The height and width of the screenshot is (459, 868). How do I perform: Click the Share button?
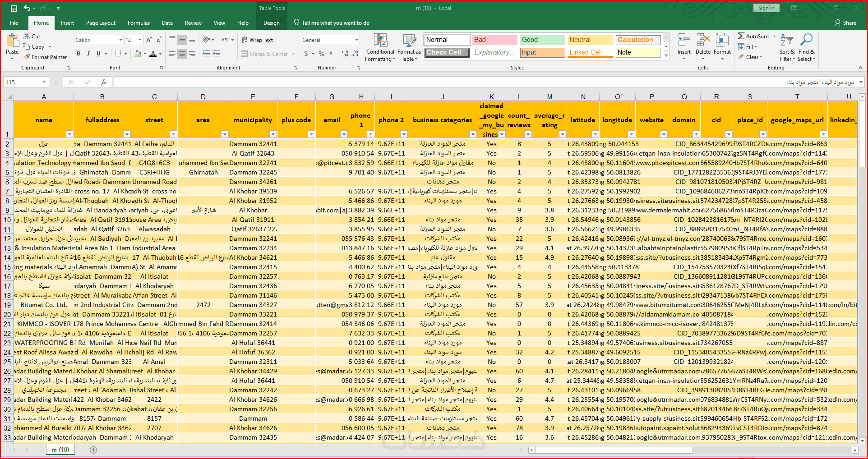(x=845, y=23)
